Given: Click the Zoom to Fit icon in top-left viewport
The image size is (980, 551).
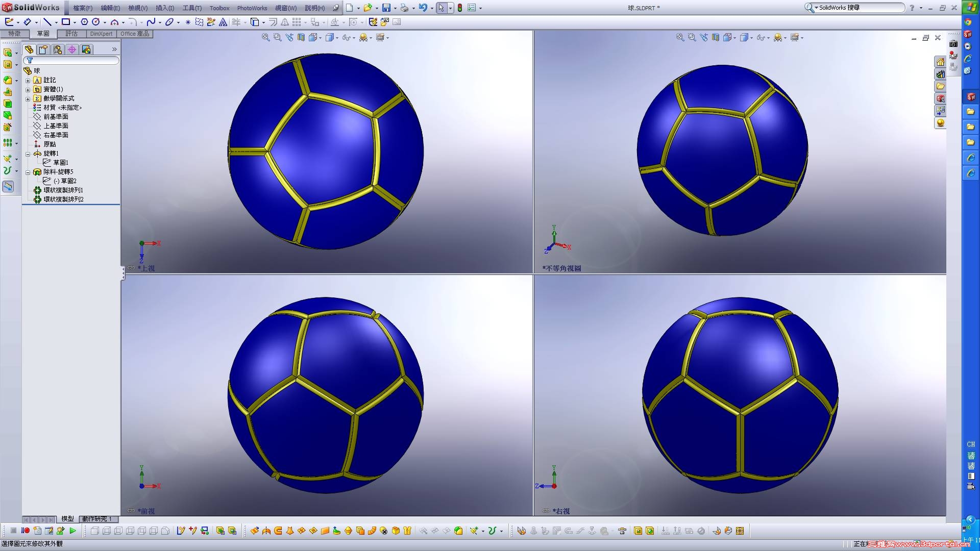Looking at the screenshot, I should (x=265, y=37).
